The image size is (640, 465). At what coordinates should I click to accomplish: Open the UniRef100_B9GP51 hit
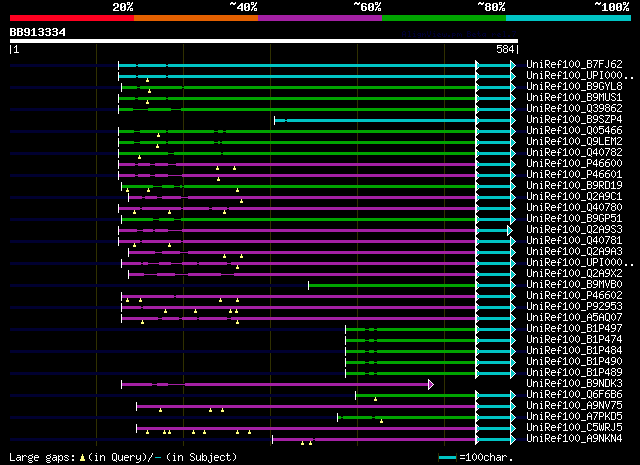click(x=574, y=218)
